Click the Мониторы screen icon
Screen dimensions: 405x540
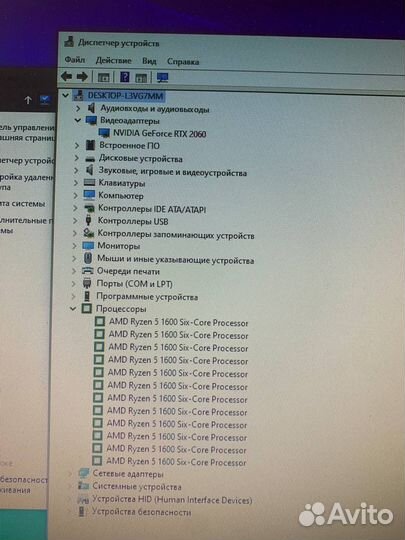[88, 246]
